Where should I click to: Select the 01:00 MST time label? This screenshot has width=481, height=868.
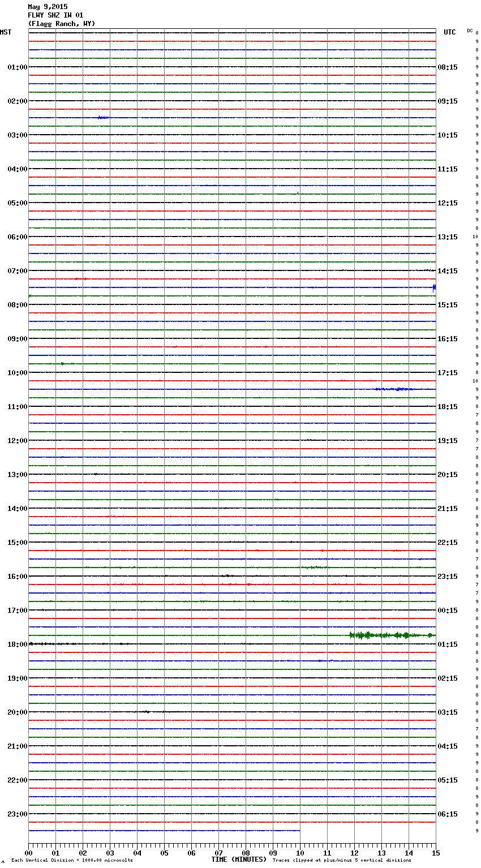point(18,67)
